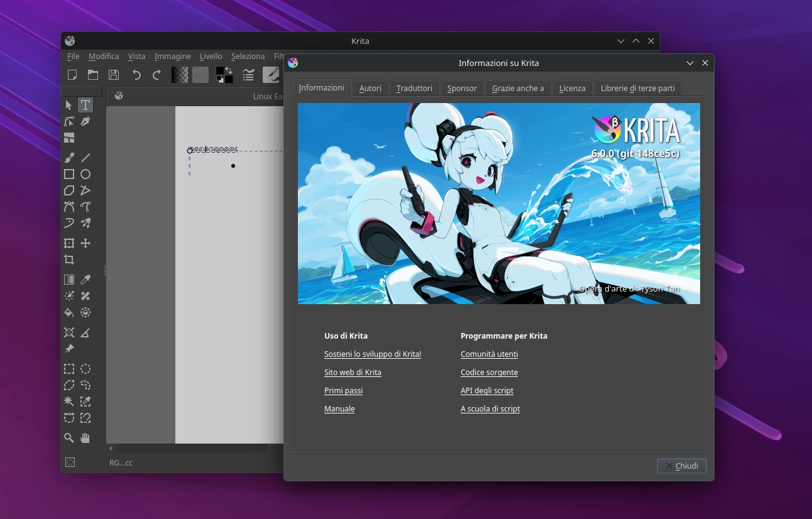Select the Freehand Brush tool

(69, 157)
